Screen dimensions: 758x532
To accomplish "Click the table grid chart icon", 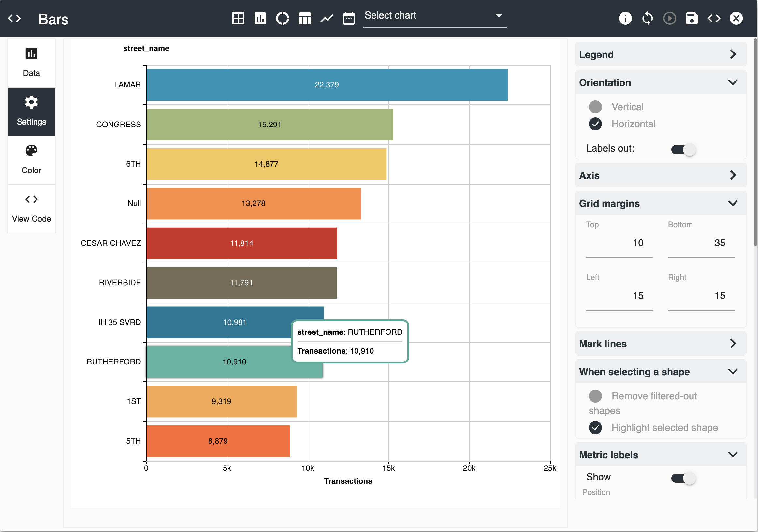I will pos(238,18).
